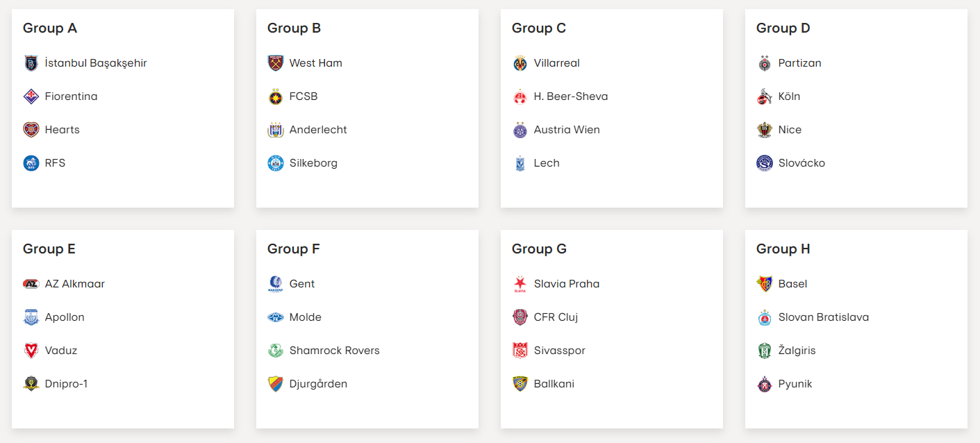Select the Slavia Praha star crest

[520, 284]
